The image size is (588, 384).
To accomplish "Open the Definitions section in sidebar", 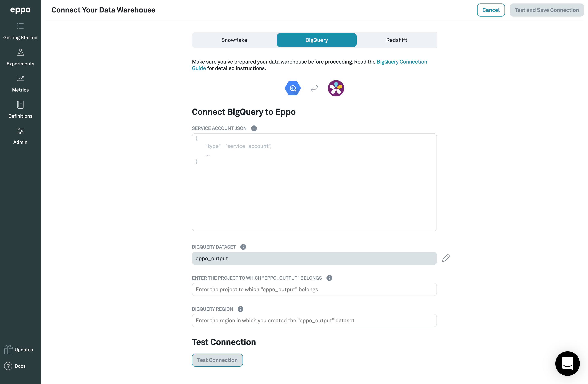I will click(x=20, y=109).
